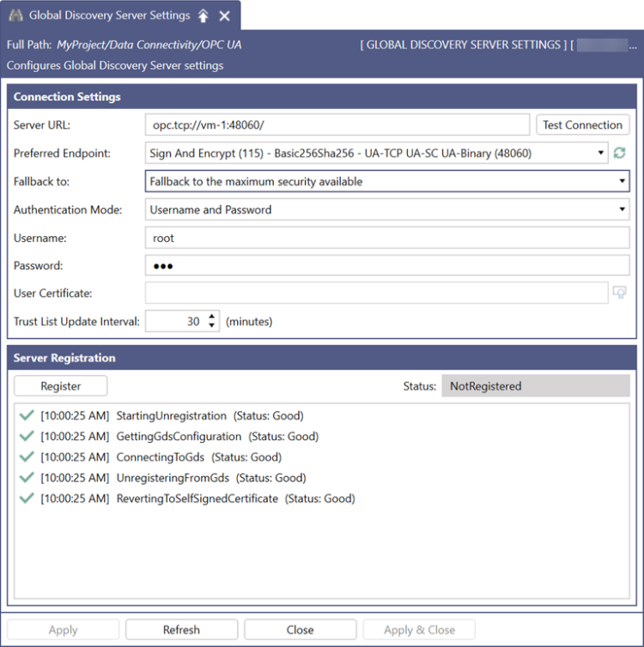
Task: Increase the Trust List Update Interval
Action: click(212, 317)
